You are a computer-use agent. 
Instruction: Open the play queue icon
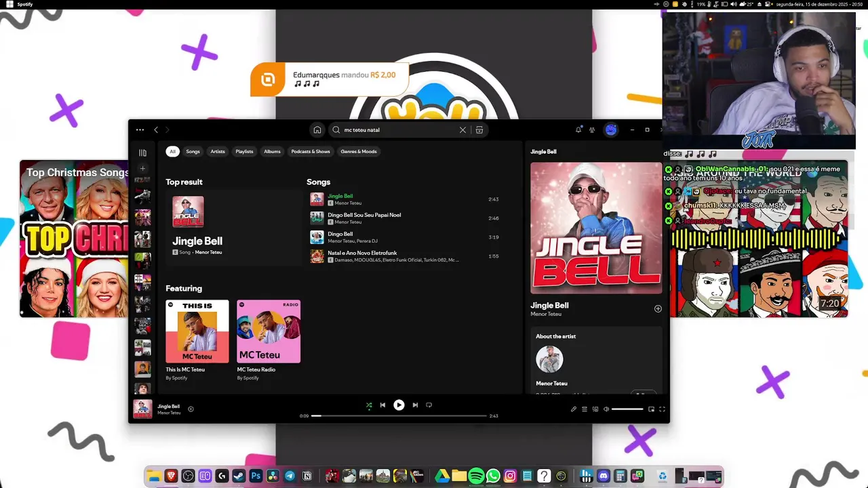pos(585,409)
